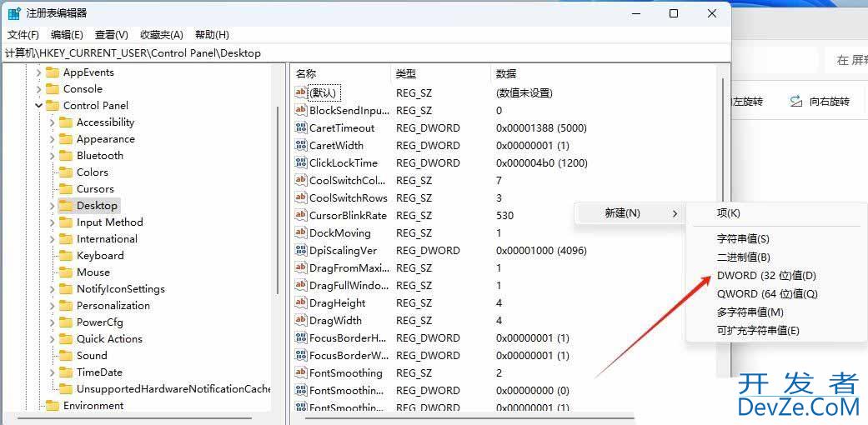Image resolution: width=868 pixels, height=425 pixels.
Task: Click the BlockSendInput string value icon
Action: [300, 110]
